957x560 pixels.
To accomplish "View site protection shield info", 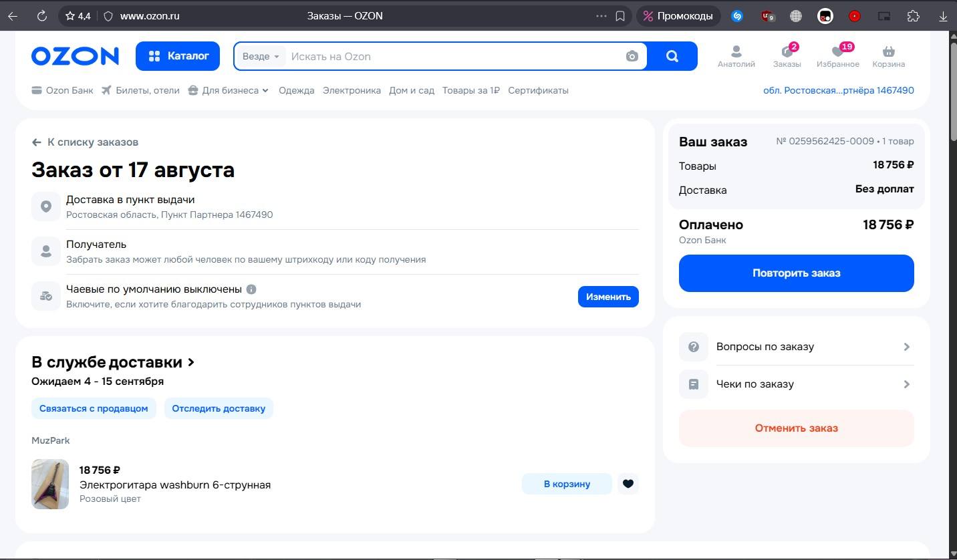I will coord(108,16).
